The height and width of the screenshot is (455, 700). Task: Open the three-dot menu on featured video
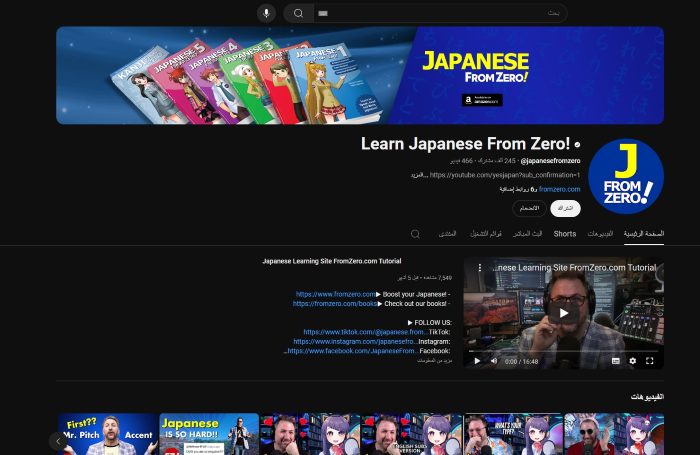(479, 268)
